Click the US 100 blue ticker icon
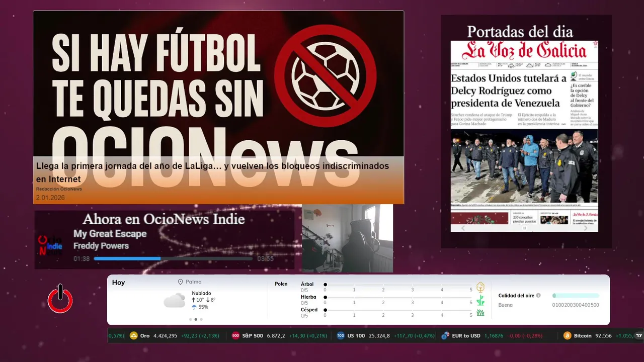644x362 pixels. (x=341, y=336)
